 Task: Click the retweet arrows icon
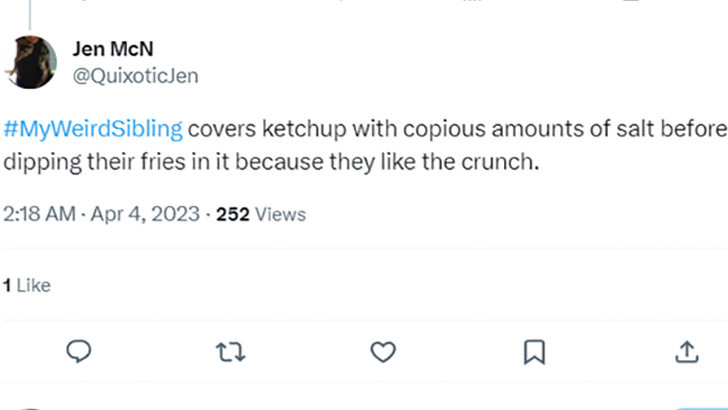coord(231,352)
